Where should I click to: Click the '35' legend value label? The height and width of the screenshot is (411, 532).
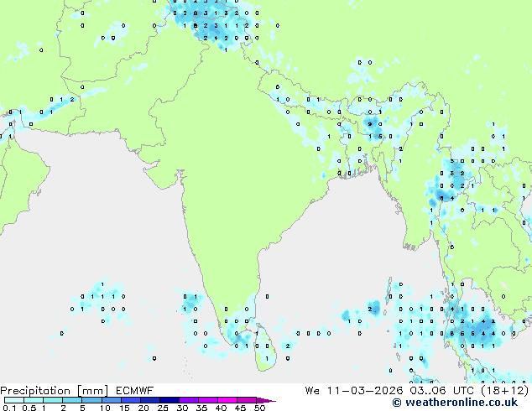201,408
